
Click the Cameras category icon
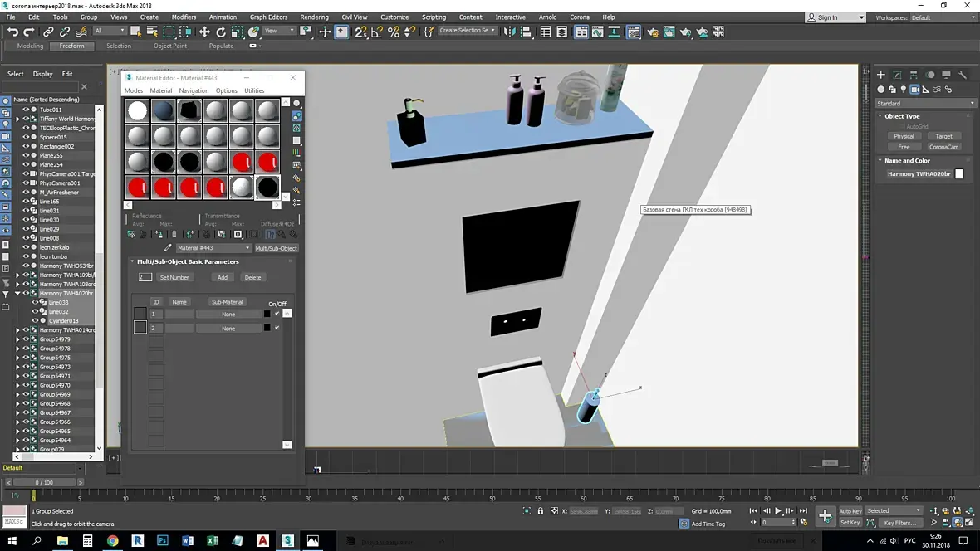(x=915, y=90)
